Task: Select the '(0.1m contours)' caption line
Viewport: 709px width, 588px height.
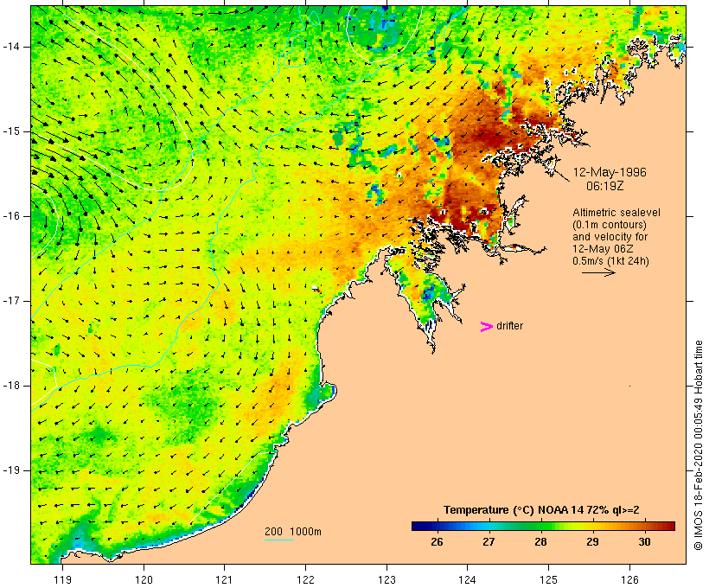Action: (x=610, y=225)
